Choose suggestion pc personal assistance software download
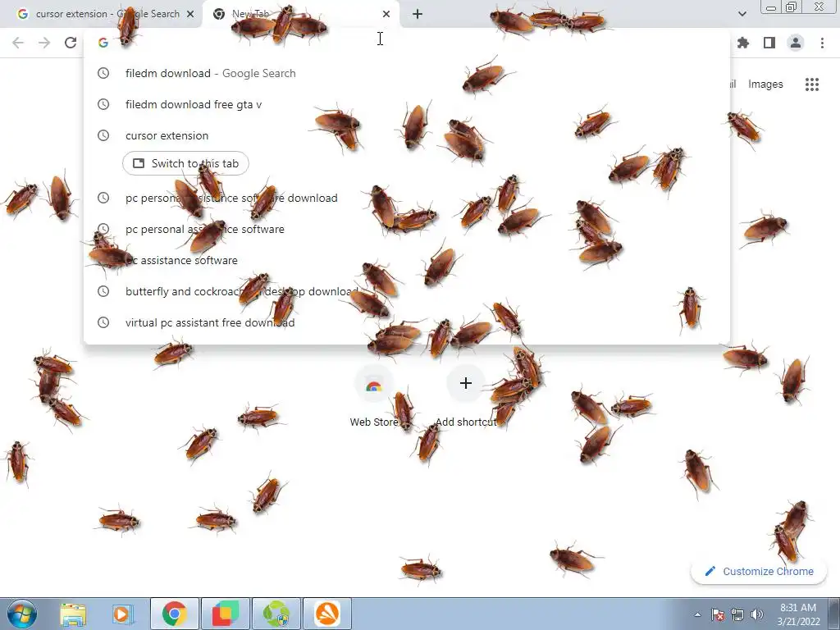Screen dimensions: 840x630 coord(407,198)
